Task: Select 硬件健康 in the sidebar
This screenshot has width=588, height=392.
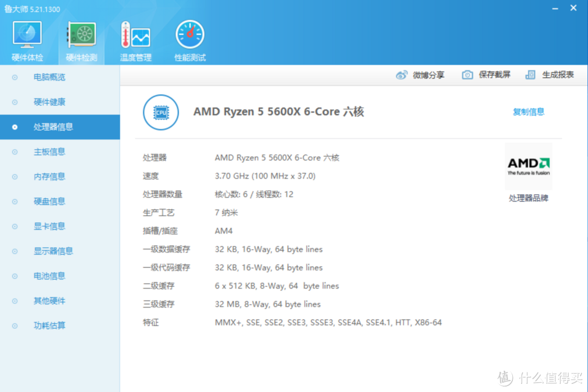Action: pos(50,102)
